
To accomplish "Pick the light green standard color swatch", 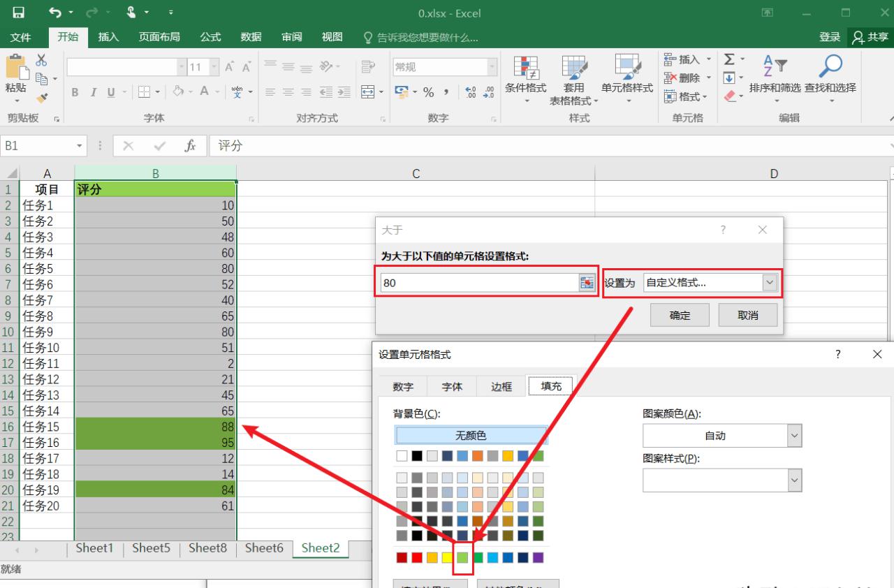I will pyautogui.click(x=462, y=557).
